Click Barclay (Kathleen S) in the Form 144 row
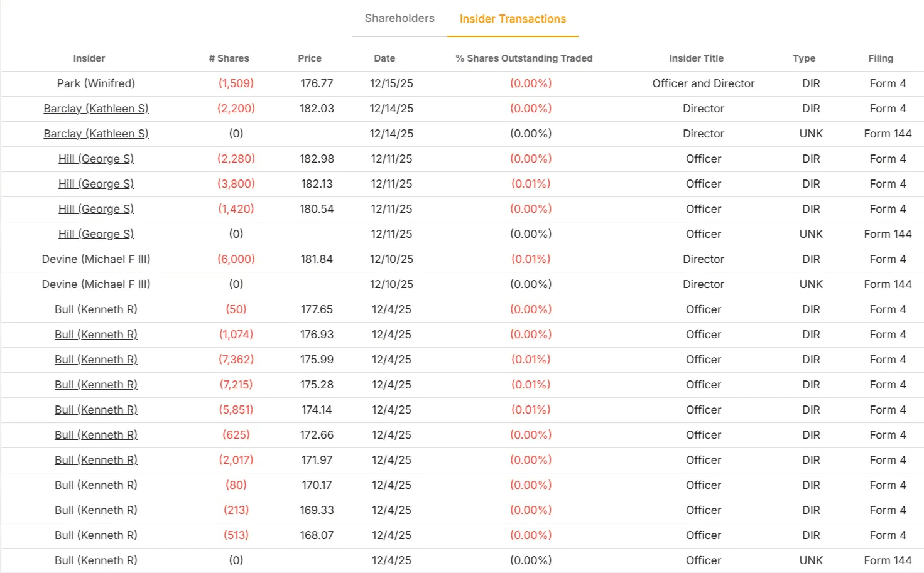Image resolution: width=924 pixels, height=573 pixels. point(96,134)
